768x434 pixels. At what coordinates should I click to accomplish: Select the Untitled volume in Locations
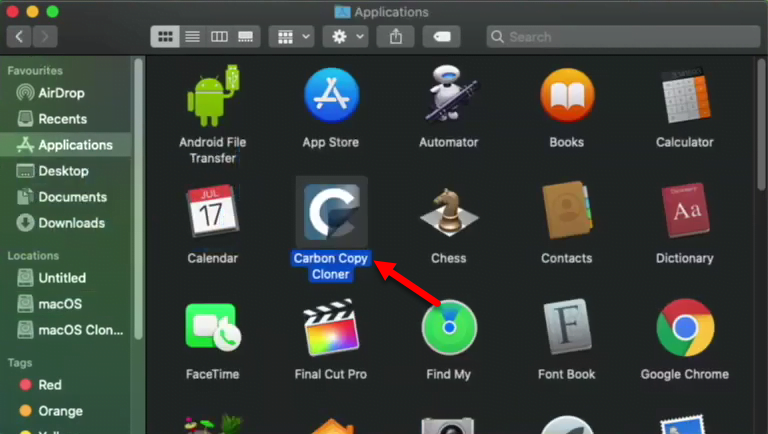(x=66, y=278)
